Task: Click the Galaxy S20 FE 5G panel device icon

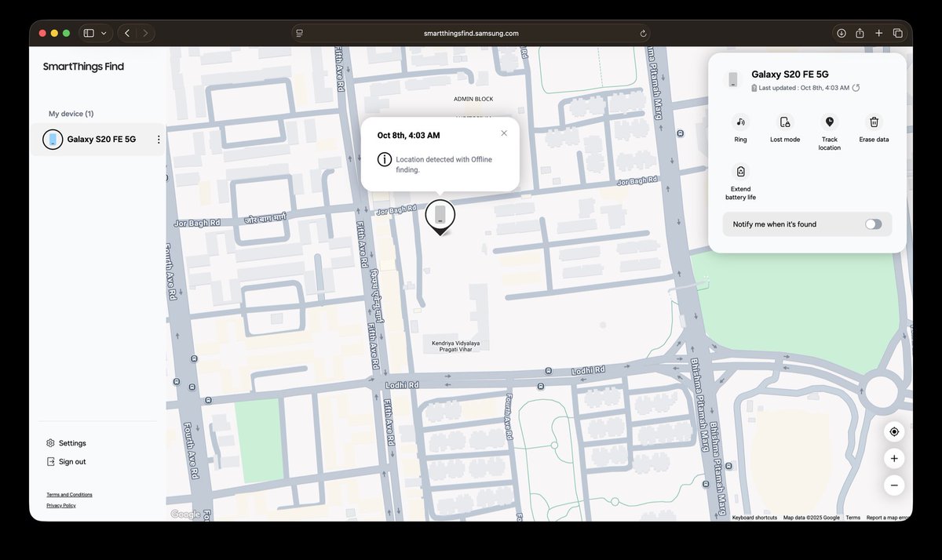Action: click(733, 79)
